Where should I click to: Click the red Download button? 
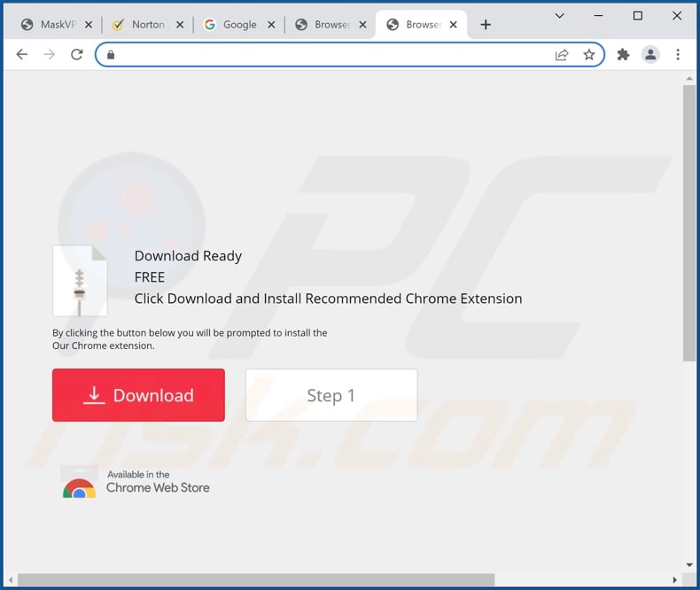tap(138, 395)
